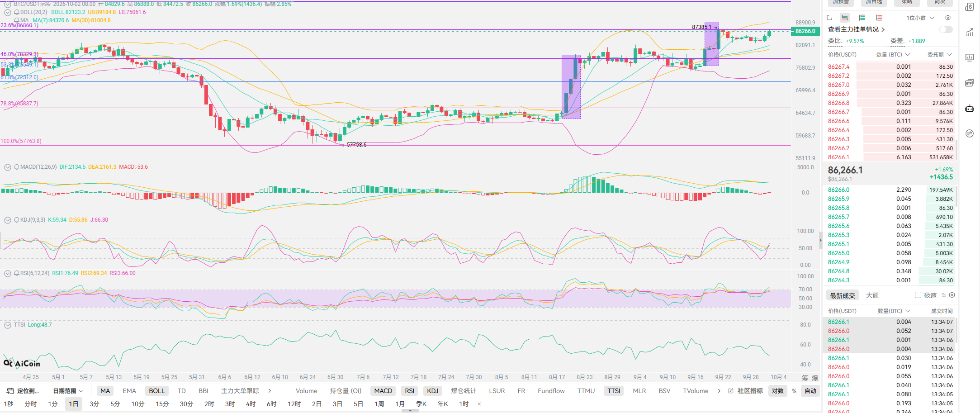Viewport: 980px width, 413px height.
Task: Collapse the KDJ indicator pane
Action: pyautogui.click(x=8, y=220)
